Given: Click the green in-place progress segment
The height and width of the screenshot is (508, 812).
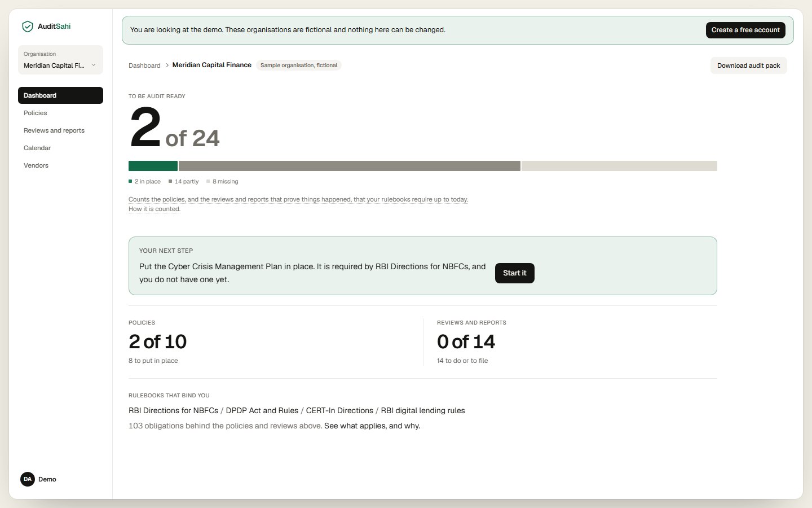Looking at the screenshot, I should coord(153,166).
